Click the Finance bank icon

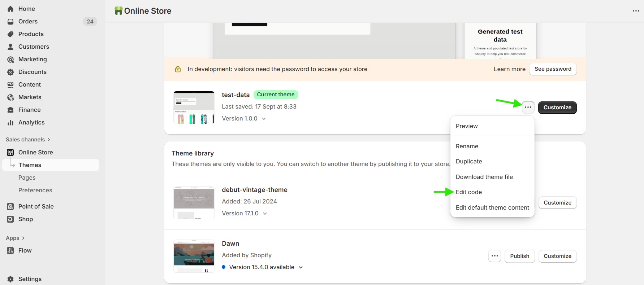tap(10, 110)
